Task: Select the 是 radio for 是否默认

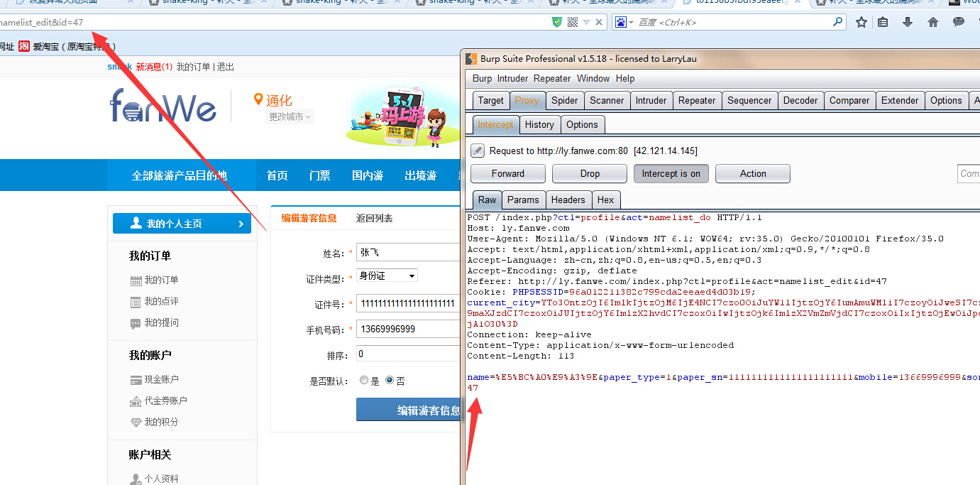Action: 364,381
